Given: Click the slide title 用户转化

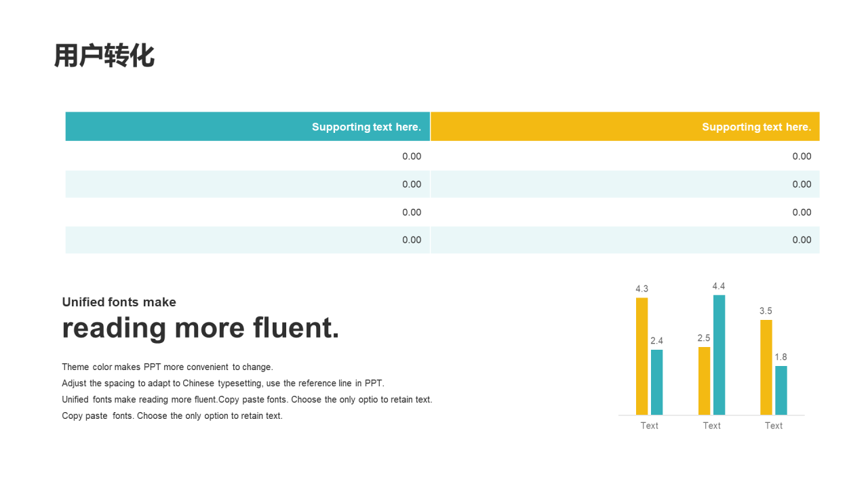Looking at the screenshot, I should pyautogui.click(x=104, y=56).
